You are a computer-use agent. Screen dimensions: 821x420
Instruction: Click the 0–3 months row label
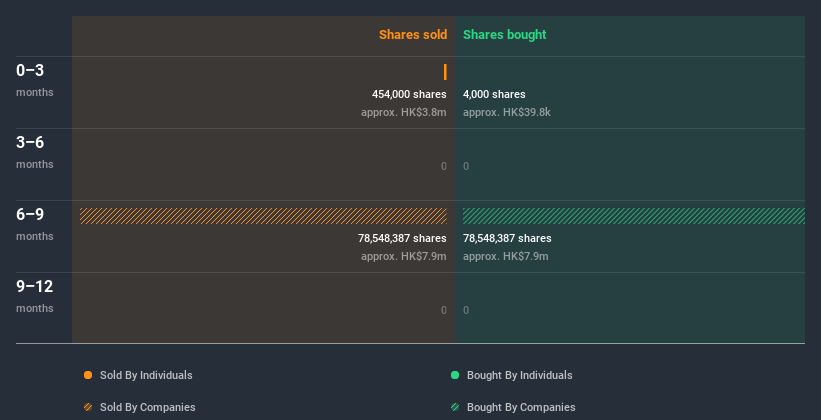[35, 80]
